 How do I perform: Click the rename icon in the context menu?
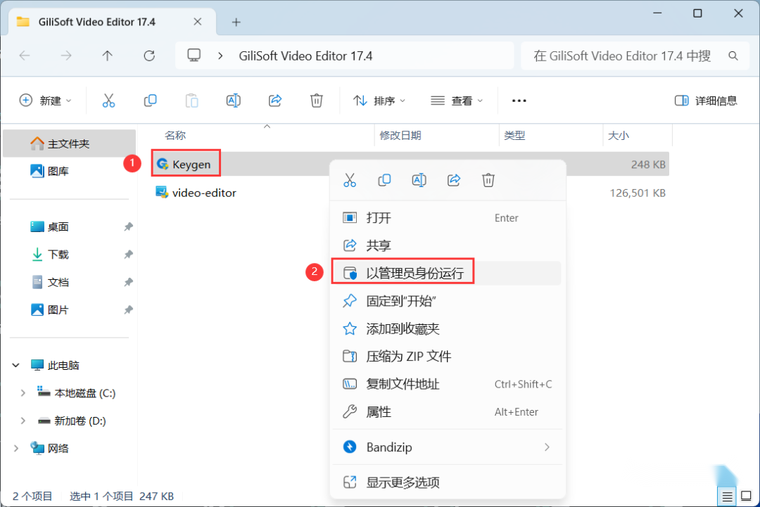(x=419, y=180)
